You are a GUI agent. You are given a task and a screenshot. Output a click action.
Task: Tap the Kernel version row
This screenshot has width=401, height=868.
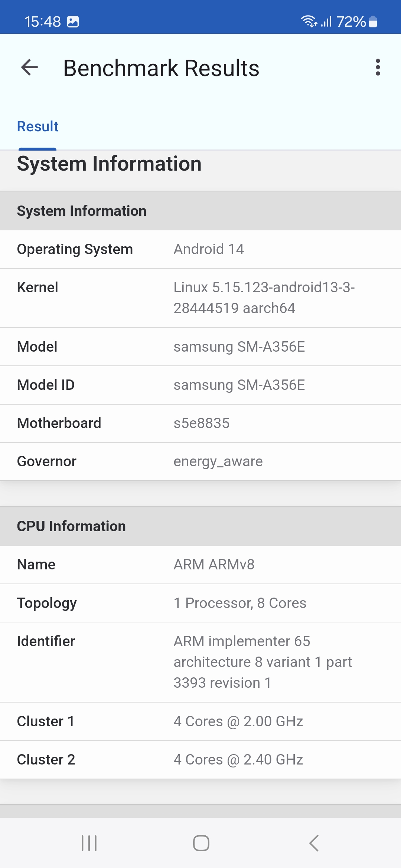point(200,298)
